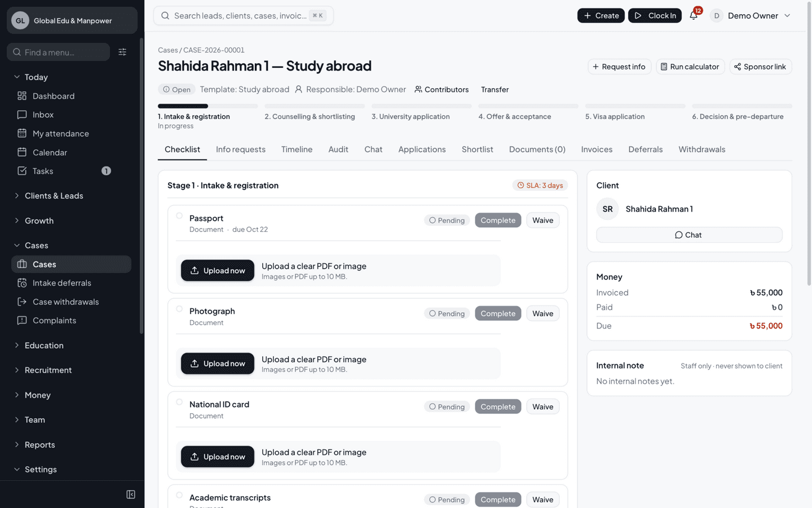Click the Global Edu & Manpower logo avatar
Viewport: 812px width, 508px height.
pos(20,20)
